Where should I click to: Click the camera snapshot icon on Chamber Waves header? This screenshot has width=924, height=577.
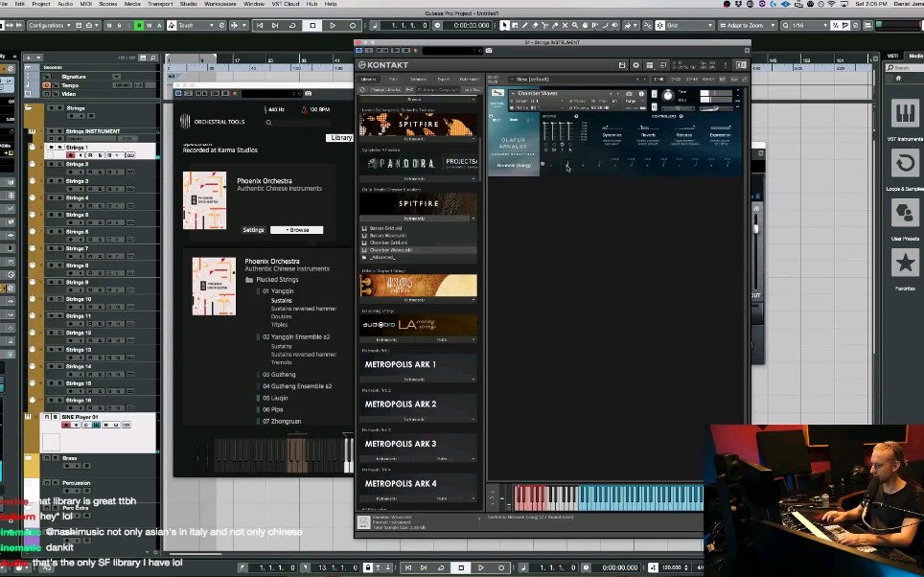coord(629,93)
